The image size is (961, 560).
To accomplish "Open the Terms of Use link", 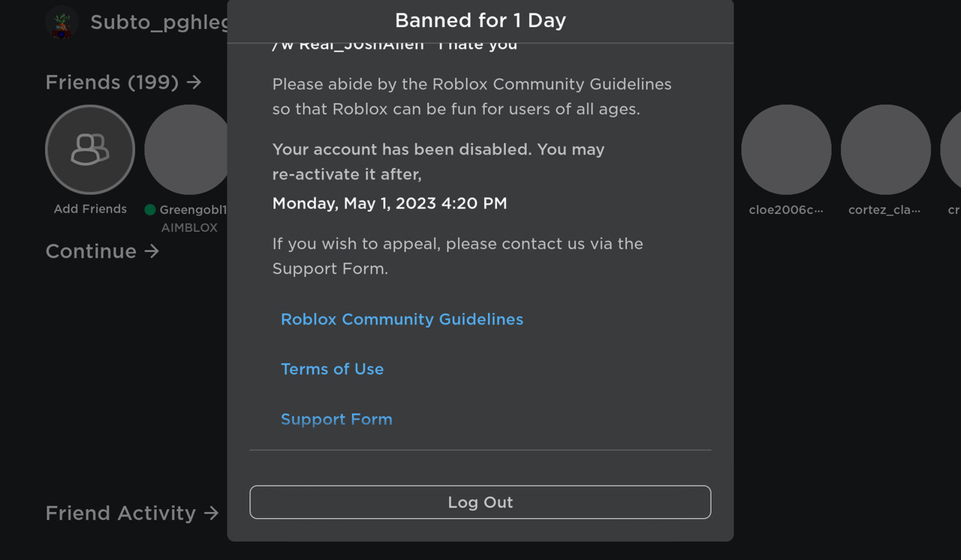I will (x=332, y=369).
